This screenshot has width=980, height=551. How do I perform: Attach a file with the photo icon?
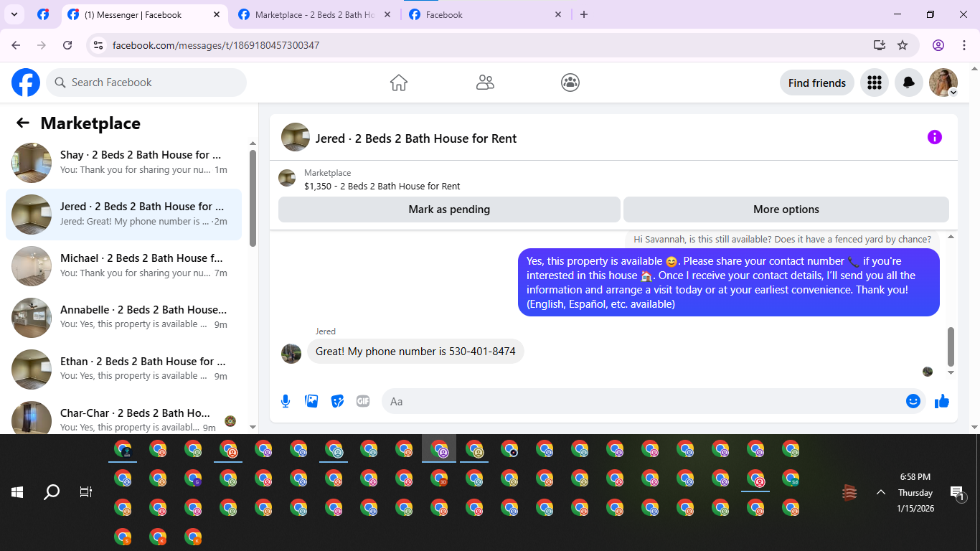pos(311,401)
